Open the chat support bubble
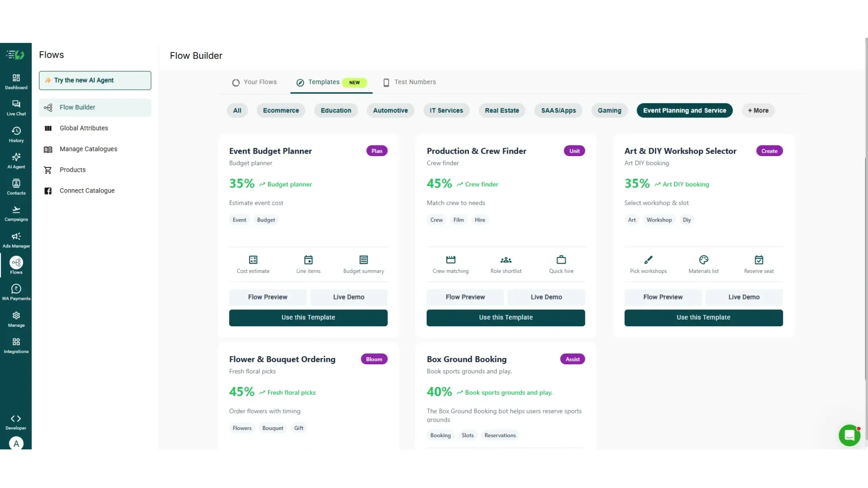 pos(849,435)
